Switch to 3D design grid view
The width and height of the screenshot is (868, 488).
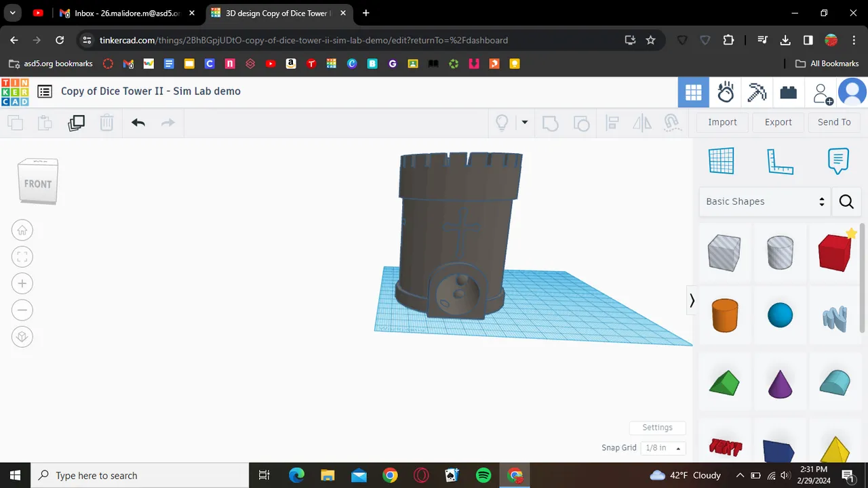click(693, 92)
